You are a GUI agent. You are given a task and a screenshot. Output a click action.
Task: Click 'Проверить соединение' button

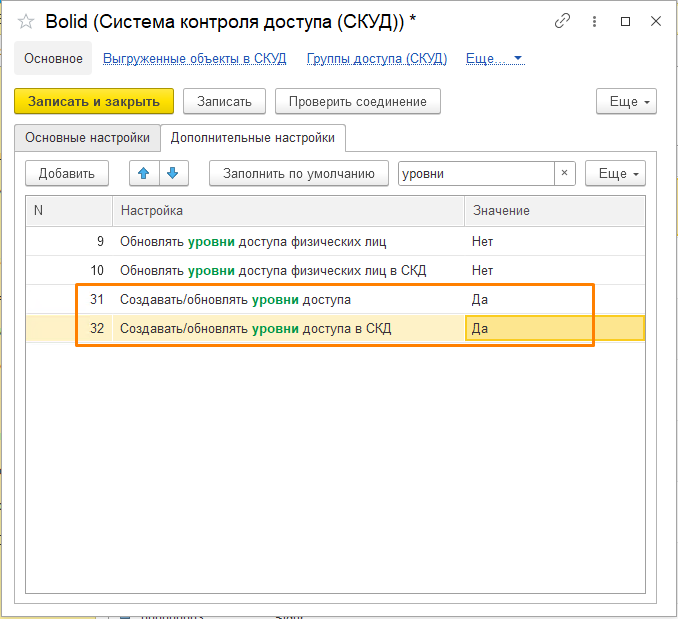pos(358,101)
